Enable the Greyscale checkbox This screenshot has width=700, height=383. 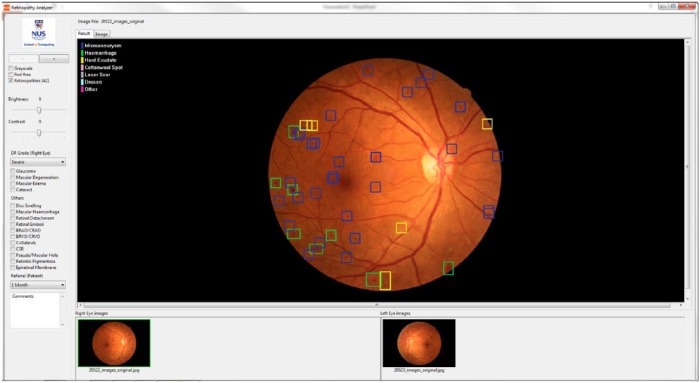[11, 68]
